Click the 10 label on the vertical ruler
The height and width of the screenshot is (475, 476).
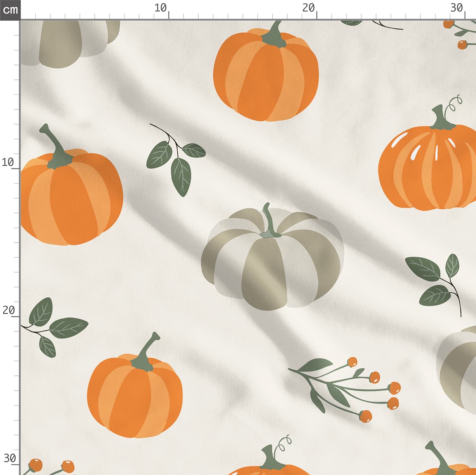click(8, 162)
